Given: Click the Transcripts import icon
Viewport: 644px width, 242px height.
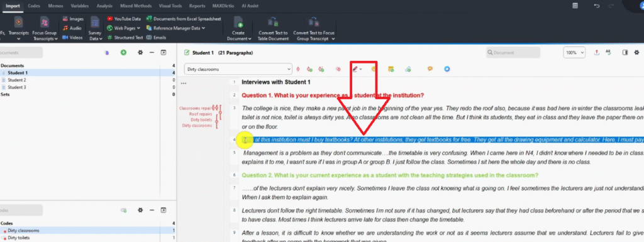Looking at the screenshot, I should tap(19, 23).
